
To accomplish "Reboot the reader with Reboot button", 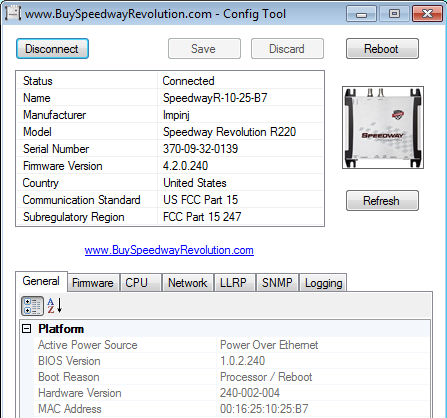I will pyautogui.click(x=382, y=49).
